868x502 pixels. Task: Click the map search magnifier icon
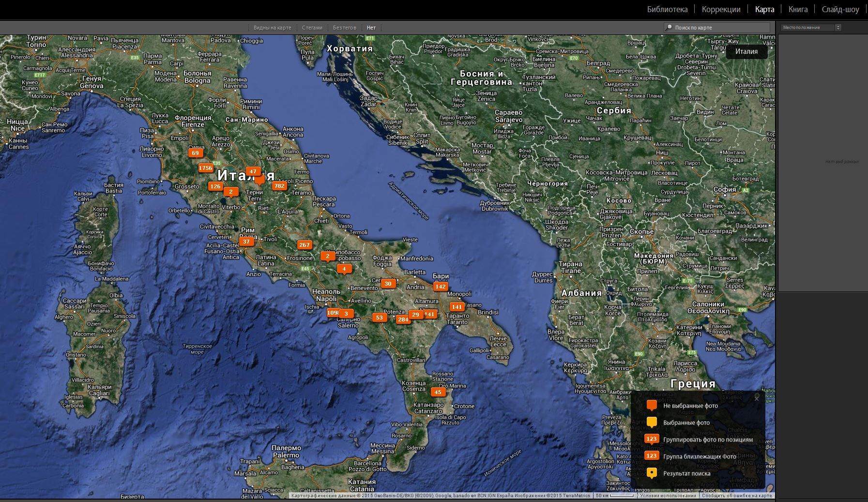670,28
